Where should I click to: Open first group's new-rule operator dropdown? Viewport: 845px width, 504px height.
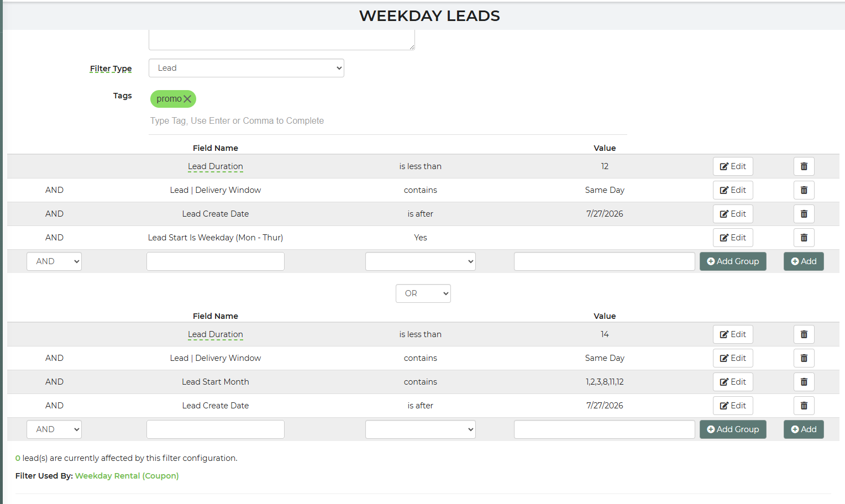[421, 261]
